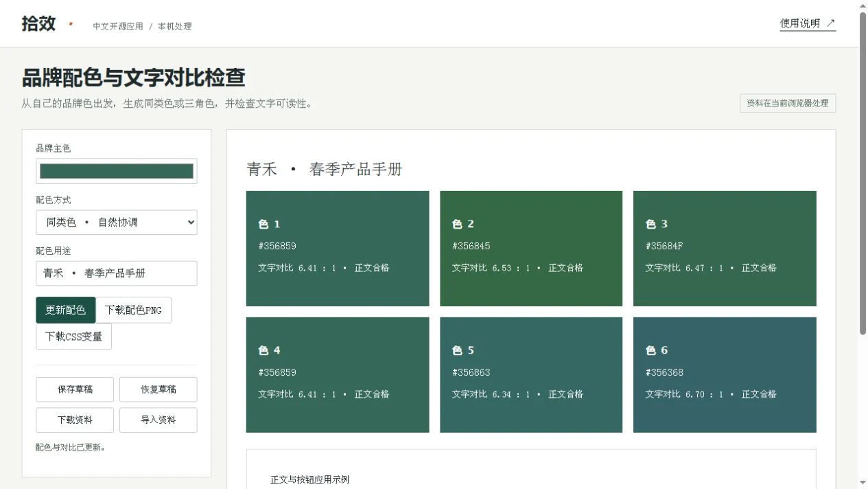Open the 品牌主色 color picker
The image size is (868, 489).
click(117, 171)
